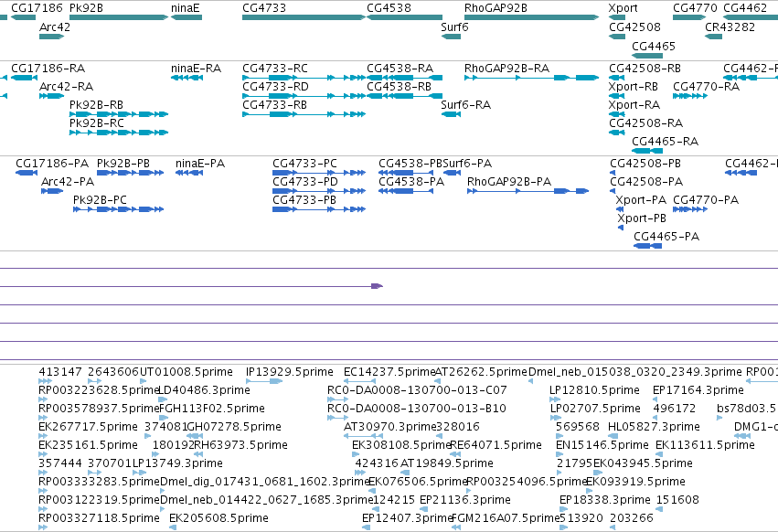778x532 pixels.
Task: Click the purple arrow feature marker
Action: (x=377, y=286)
